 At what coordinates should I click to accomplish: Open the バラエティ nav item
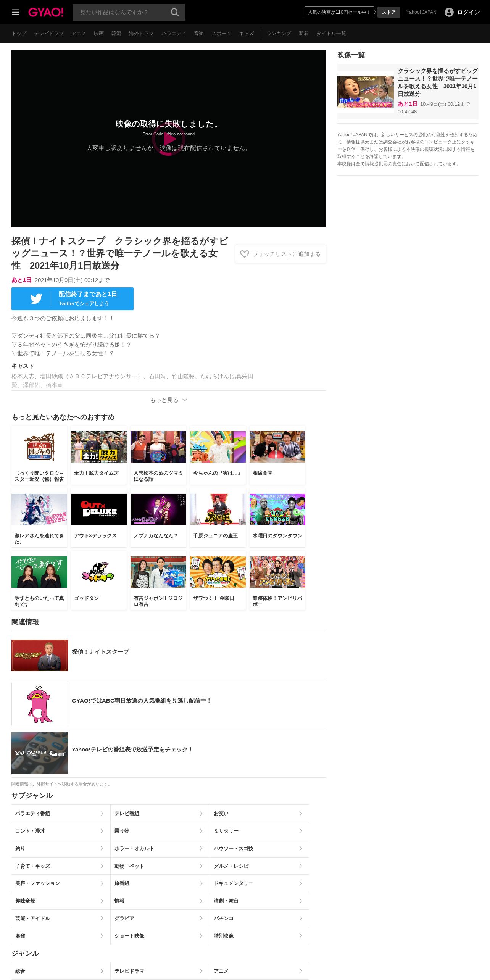pos(174,34)
